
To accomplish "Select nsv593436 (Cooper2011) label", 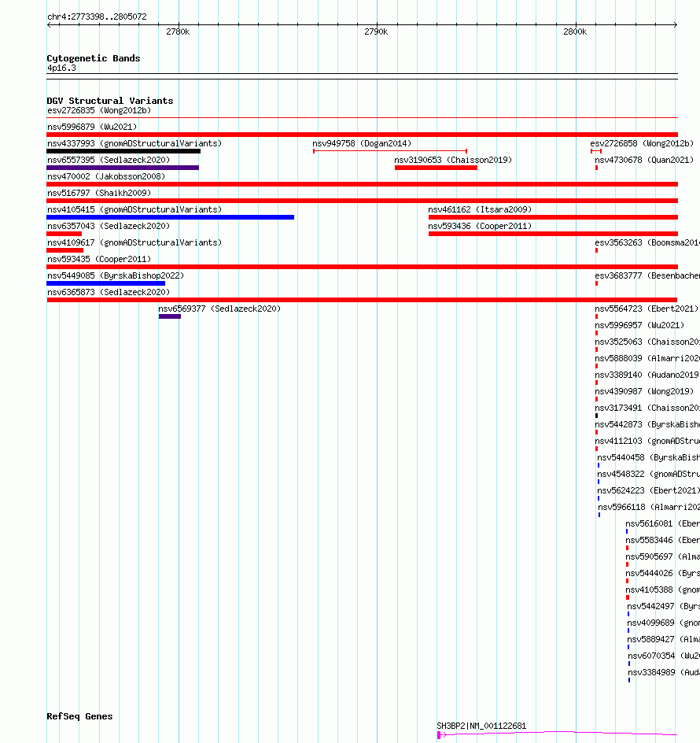I will pyautogui.click(x=480, y=227).
